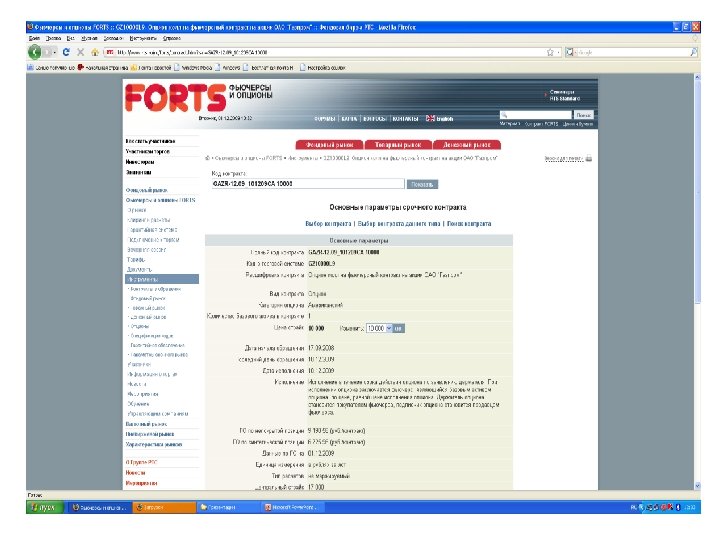Select the Денежный рынок red tab
This screenshot has width=720, height=540.
(467, 145)
